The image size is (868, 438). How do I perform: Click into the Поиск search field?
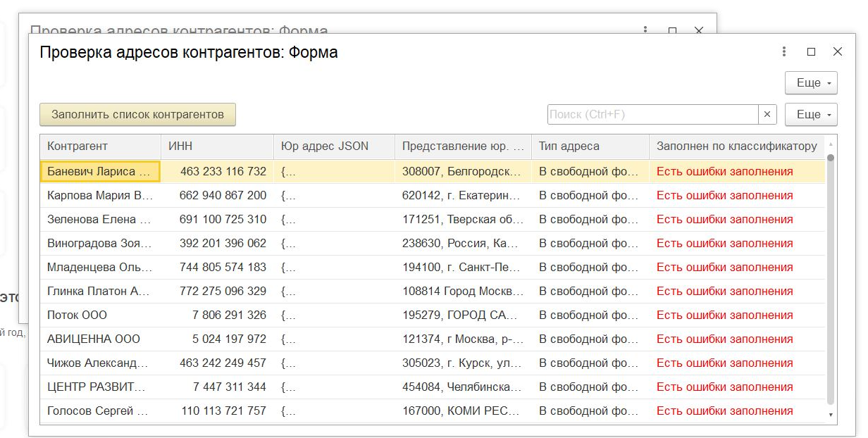tap(652, 115)
